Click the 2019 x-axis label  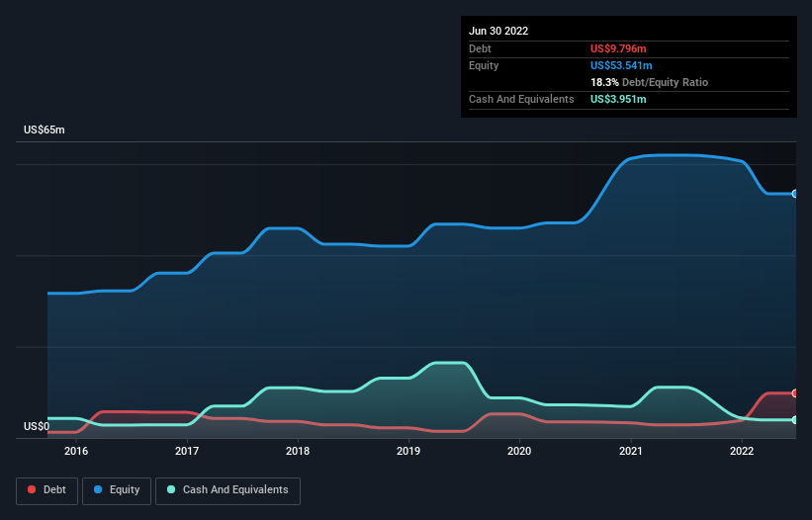click(x=408, y=451)
